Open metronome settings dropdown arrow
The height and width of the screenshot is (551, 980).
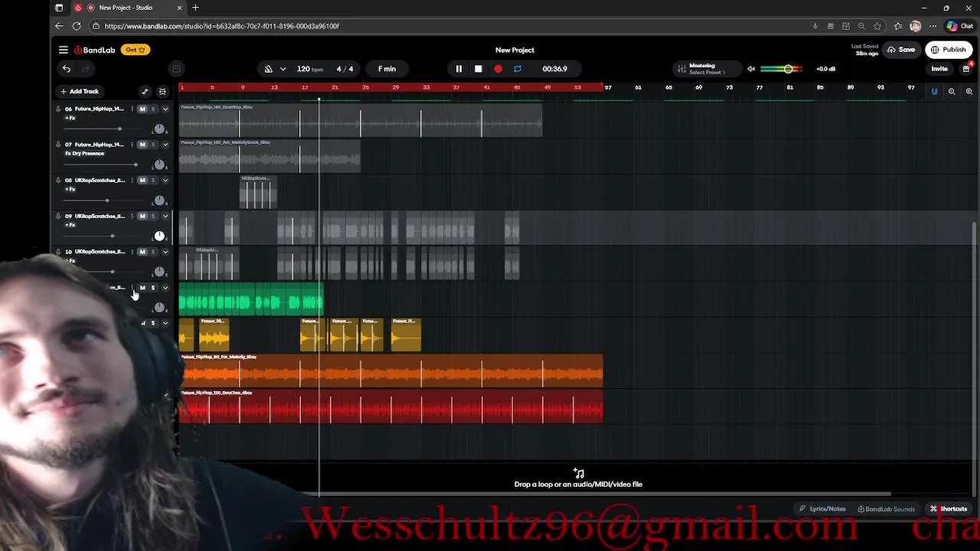283,69
